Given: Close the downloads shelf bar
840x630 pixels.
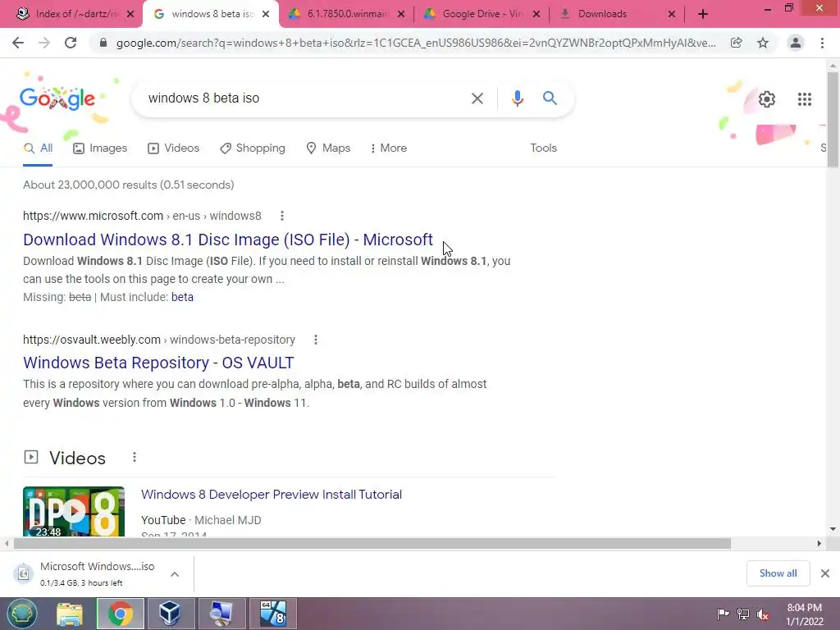Looking at the screenshot, I should pos(825,573).
